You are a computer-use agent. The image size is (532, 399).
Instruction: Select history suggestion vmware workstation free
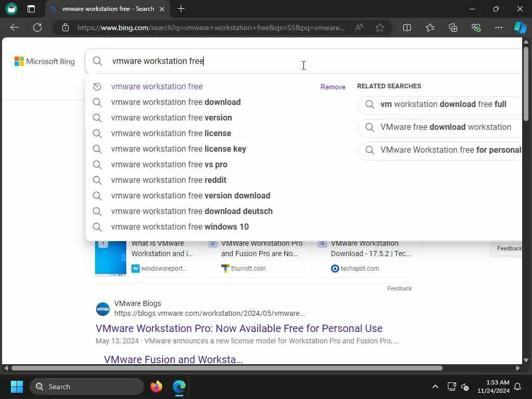point(157,87)
